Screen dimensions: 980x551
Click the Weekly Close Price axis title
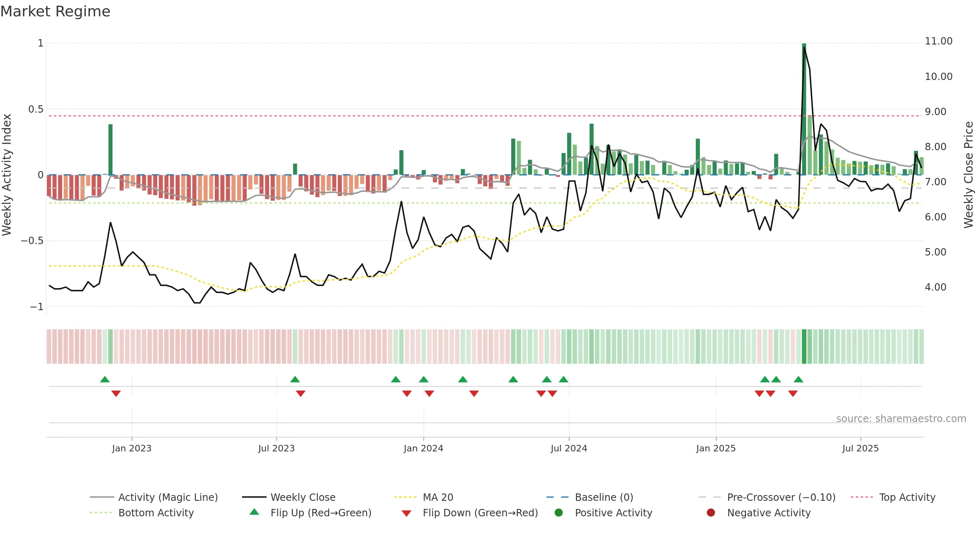pos(968,175)
